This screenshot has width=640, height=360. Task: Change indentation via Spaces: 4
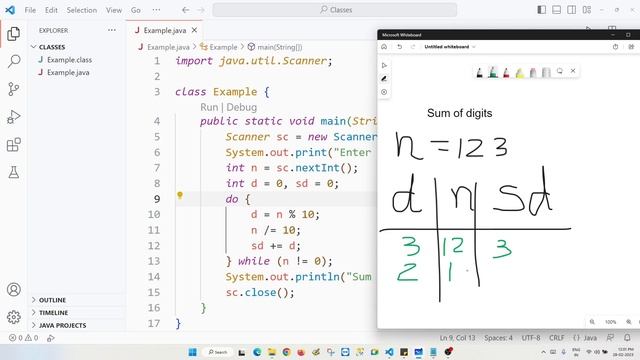click(x=498, y=338)
